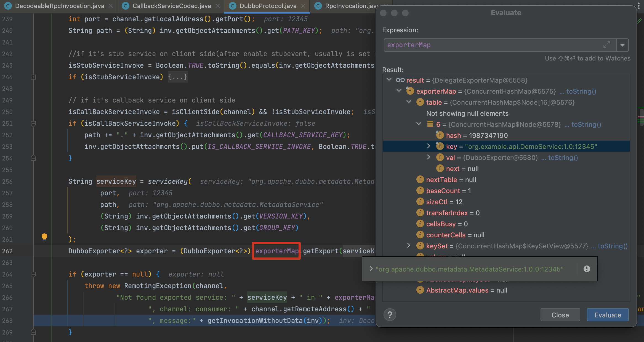Screen dimensions: 644x342
Task: Click toString() link on node 6 row
Action: 586,124
